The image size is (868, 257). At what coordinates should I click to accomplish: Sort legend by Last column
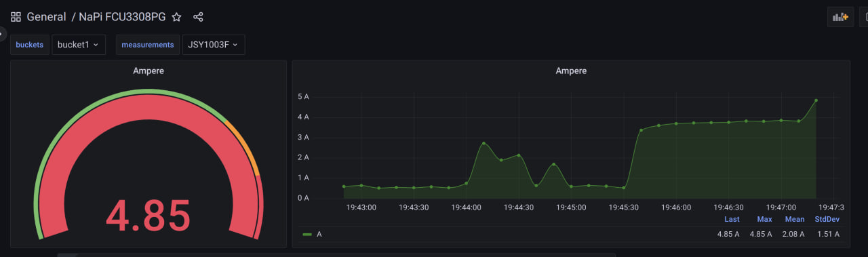732,219
